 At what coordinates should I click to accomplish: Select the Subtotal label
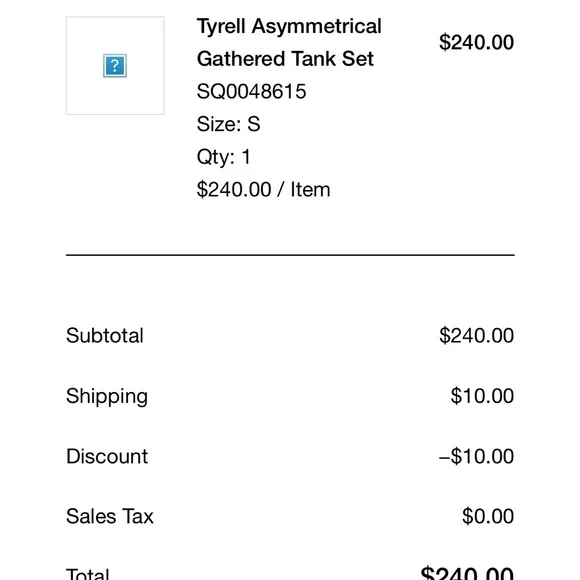click(x=105, y=335)
